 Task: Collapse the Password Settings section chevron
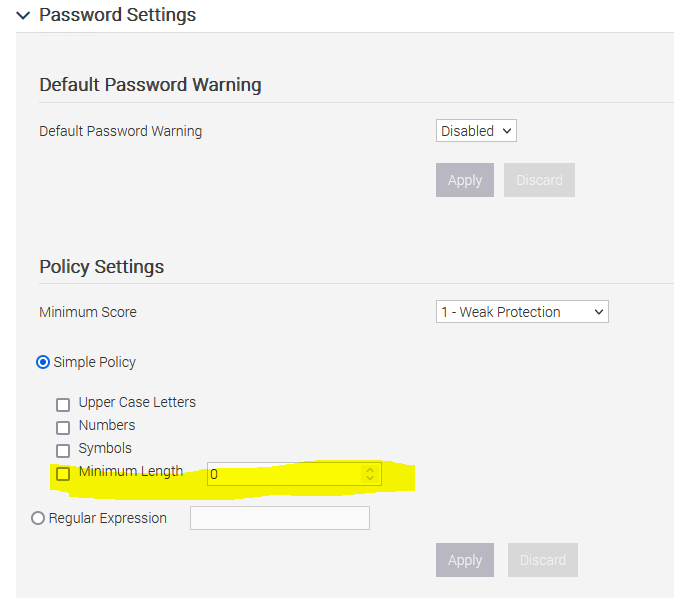click(23, 16)
